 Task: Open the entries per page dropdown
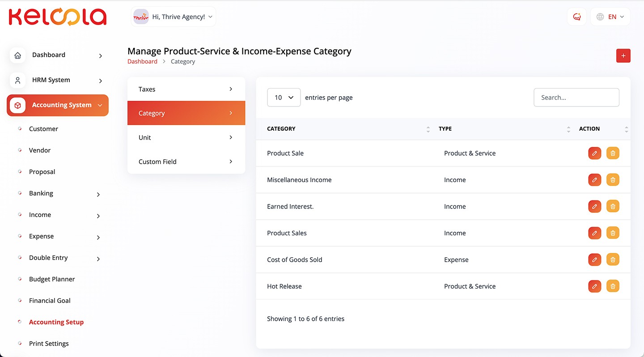tap(284, 98)
